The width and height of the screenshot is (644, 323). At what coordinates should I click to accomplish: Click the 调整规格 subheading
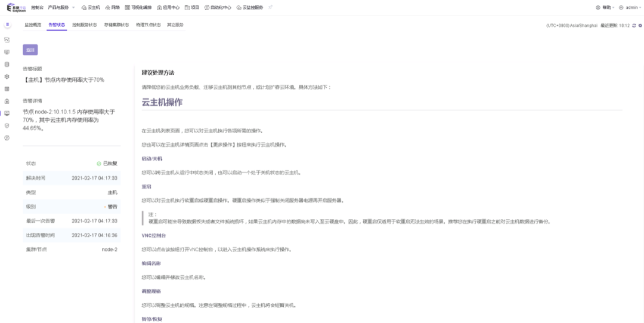[150, 291]
